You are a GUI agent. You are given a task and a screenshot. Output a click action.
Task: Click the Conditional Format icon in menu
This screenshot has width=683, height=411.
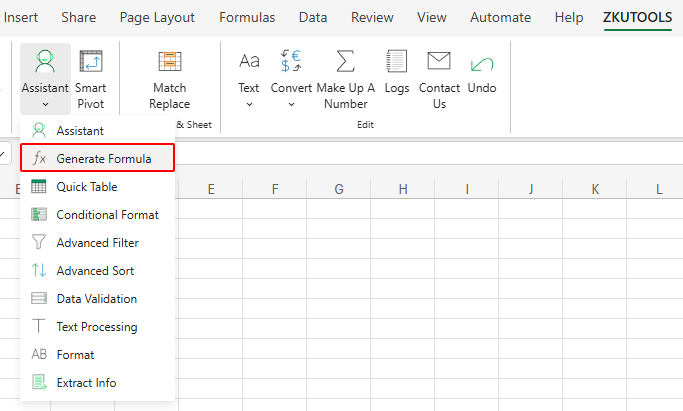click(x=39, y=214)
